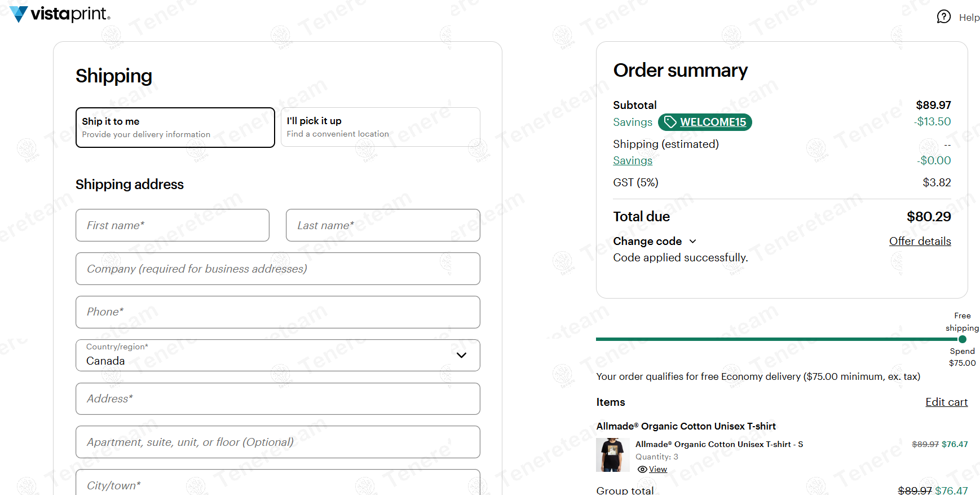
Task: Open the Offer details link
Action: pyautogui.click(x=920, y=241)
